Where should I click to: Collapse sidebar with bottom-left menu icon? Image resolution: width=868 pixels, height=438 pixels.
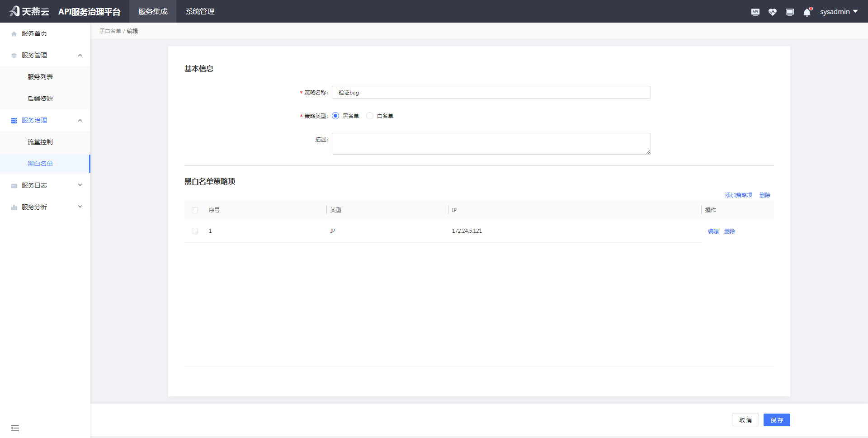tap(15, 428)
